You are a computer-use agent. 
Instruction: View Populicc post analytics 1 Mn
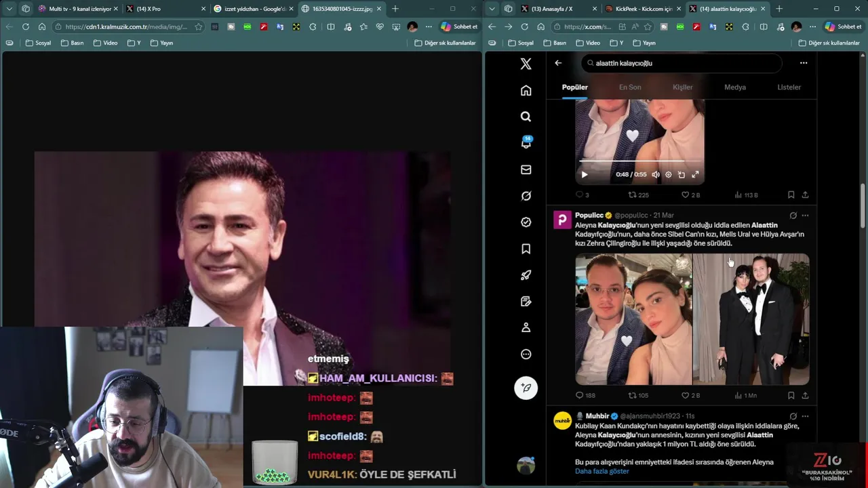pyautogui.click(x=745, y=395)
